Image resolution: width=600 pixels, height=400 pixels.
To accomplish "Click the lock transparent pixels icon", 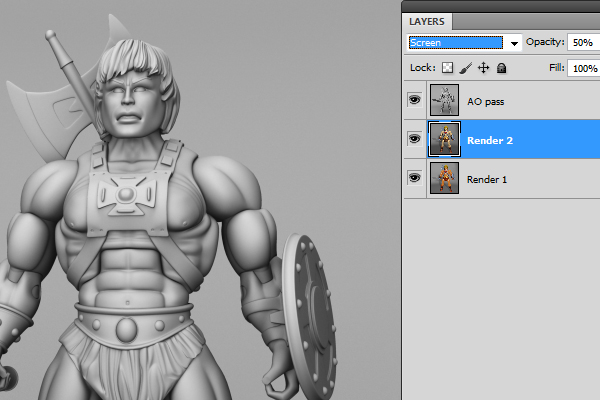I will (x=448, y=68).
